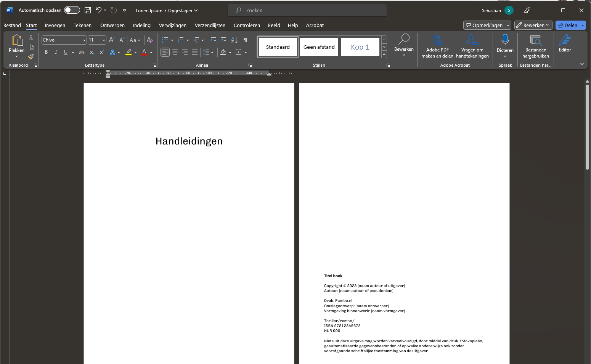591x364 pixels.
Task: Click the Plakken paste icon
Action: [17, 40]
